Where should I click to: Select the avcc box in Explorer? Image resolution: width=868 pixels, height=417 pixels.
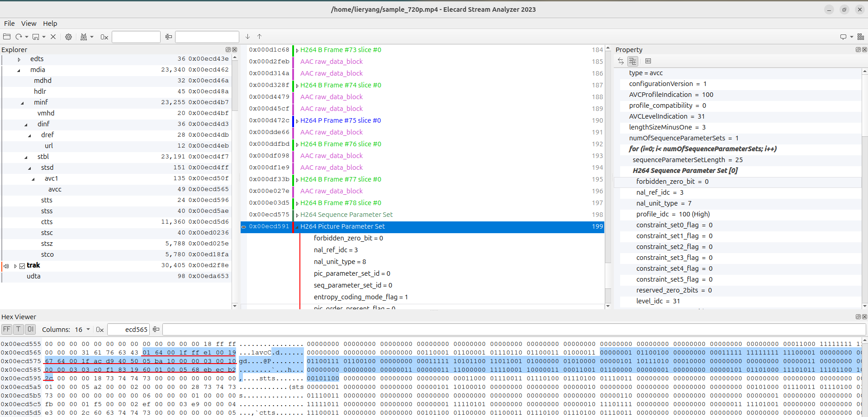point(116,189)
